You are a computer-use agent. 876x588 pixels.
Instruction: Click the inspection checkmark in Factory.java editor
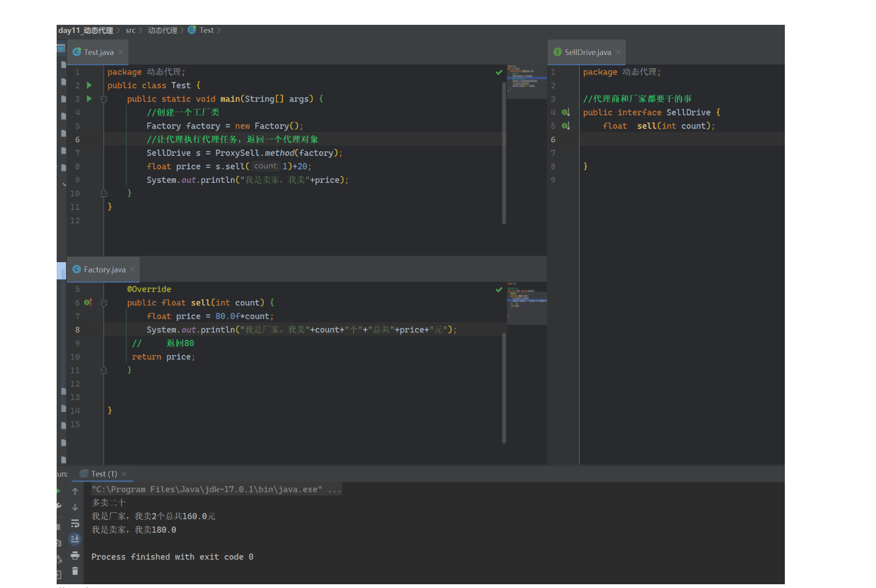click(x=499, y=290)
